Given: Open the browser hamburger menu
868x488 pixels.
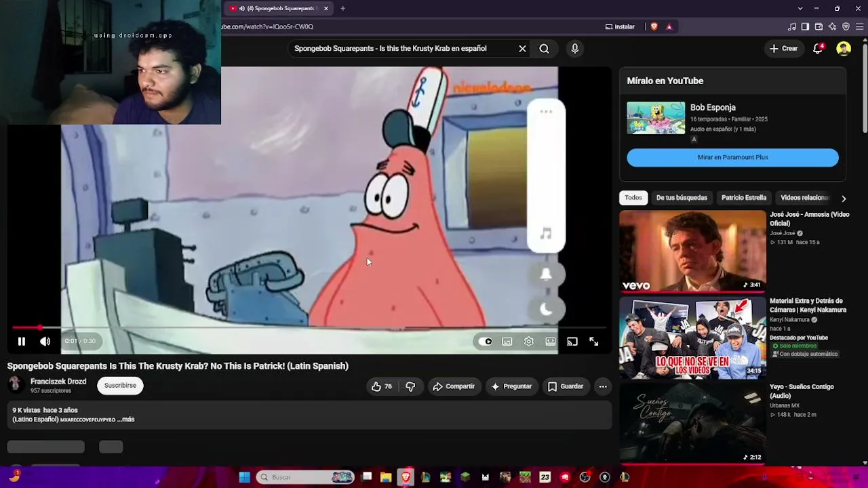Looking at the screenshot, I should coord(860,27).
